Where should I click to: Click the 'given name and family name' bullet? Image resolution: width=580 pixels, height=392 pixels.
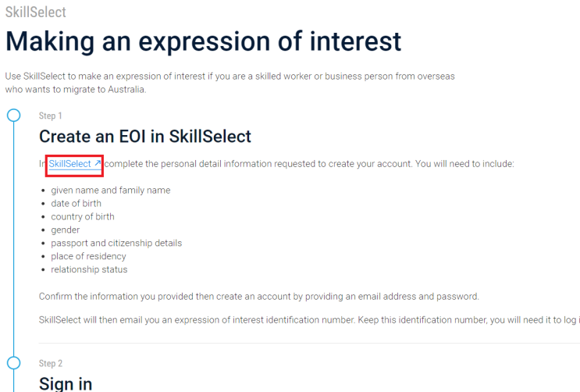coord(110,190)
